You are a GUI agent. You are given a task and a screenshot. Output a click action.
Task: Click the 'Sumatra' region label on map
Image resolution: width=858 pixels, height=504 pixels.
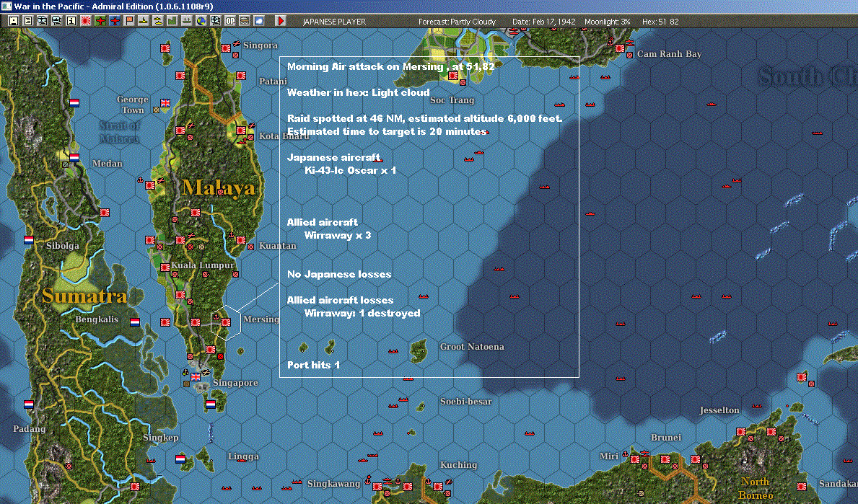pos(85,296)
